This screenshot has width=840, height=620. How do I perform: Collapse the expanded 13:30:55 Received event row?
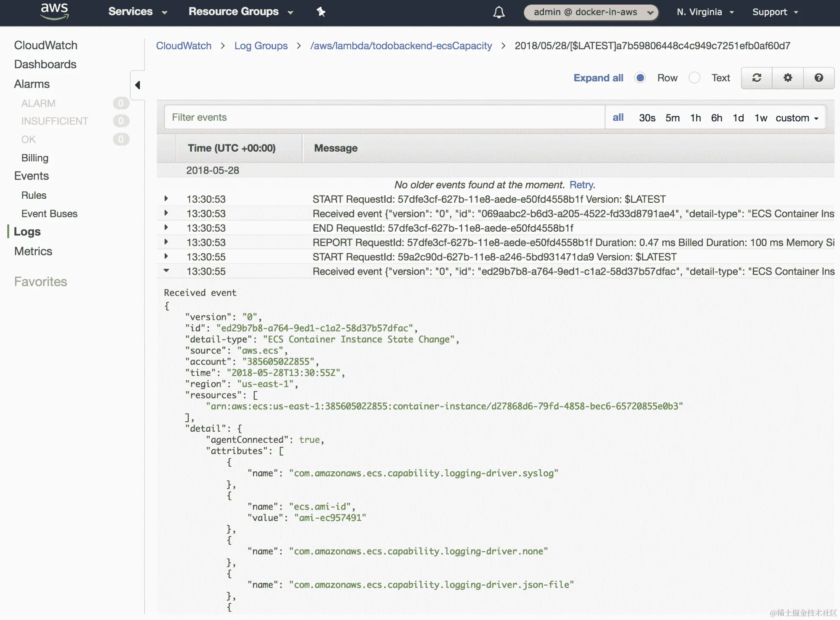pyautogui.click(x=166, y=271)
